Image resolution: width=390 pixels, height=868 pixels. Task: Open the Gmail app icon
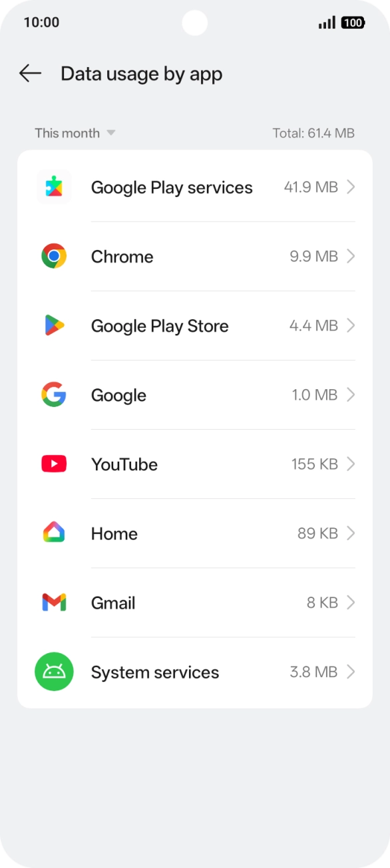pos(54,602)
